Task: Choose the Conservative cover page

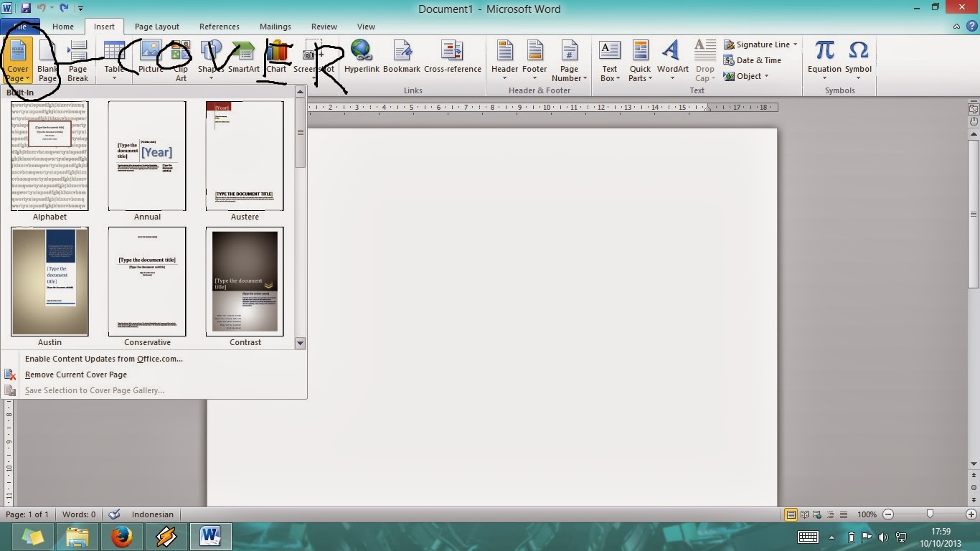Action: tap(147, 287)
